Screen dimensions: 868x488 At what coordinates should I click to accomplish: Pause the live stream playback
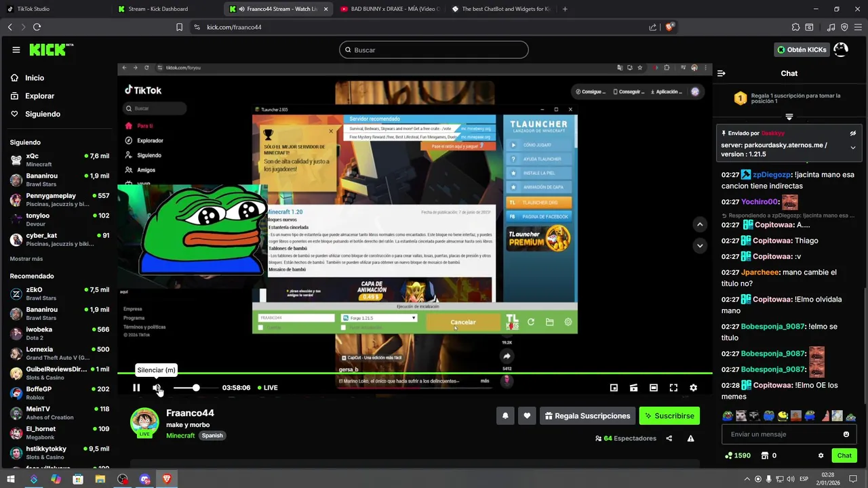136,388
